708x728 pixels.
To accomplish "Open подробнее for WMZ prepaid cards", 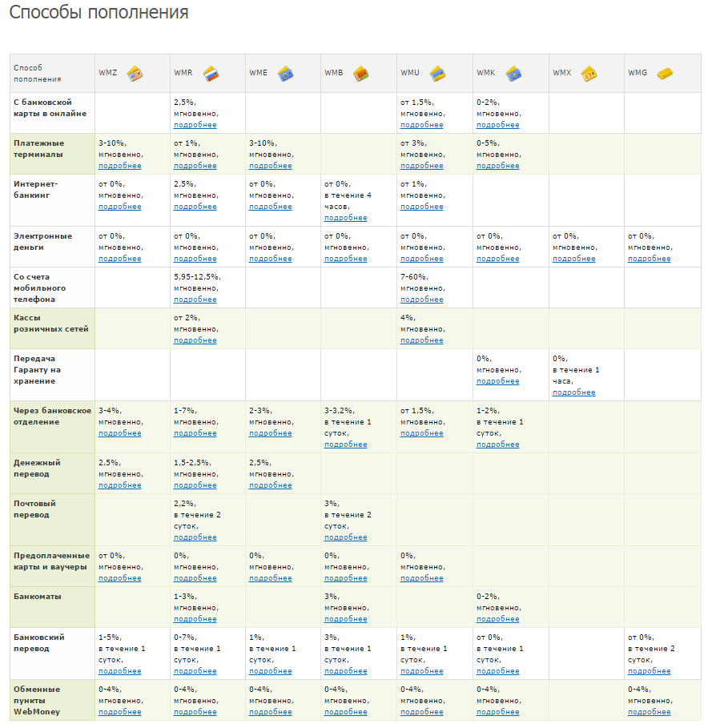I will (120, 578).
